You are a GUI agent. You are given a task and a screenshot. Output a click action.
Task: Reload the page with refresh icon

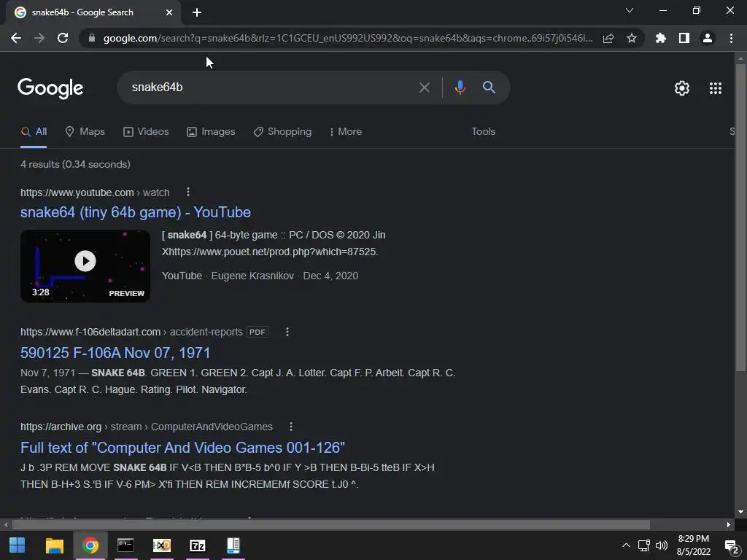63,38
